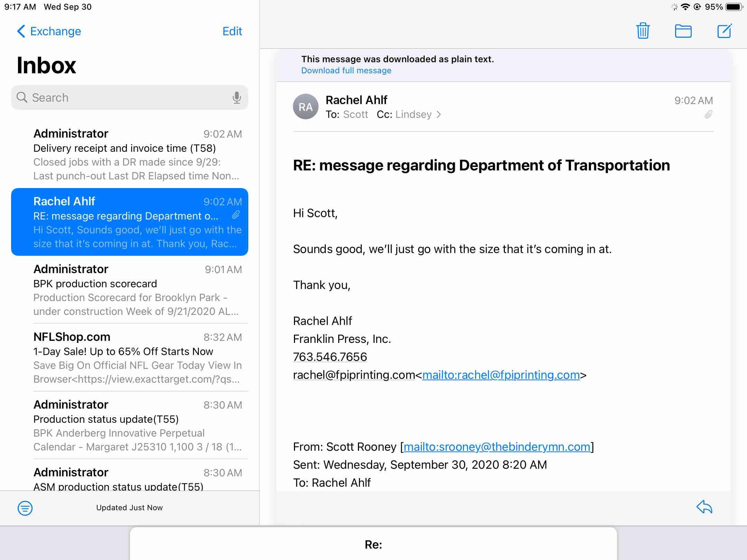Open the BPK production scorecard email

click(137, 290)
